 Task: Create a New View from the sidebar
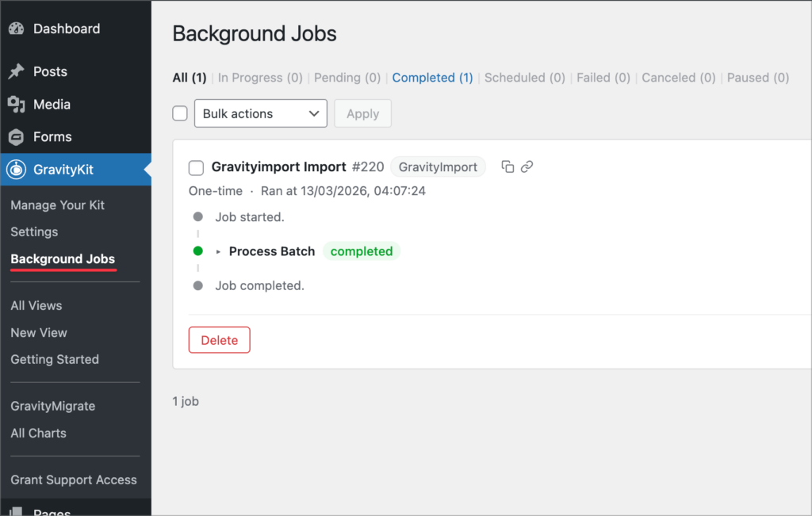tap(38, 332)
